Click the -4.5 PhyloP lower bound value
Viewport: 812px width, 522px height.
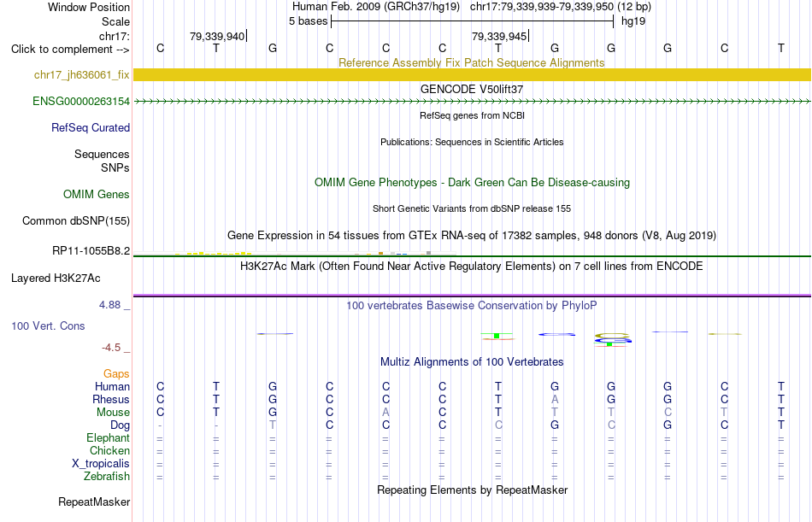(x=111, y=348)
